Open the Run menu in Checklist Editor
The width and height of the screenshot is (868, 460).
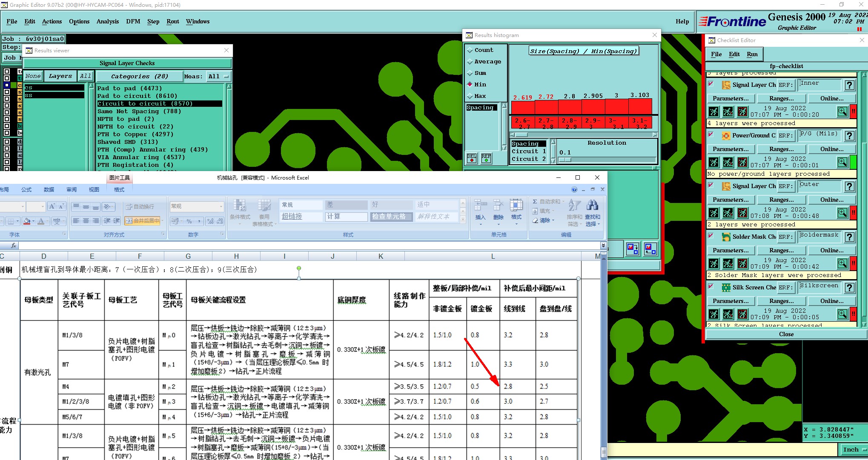point(752,54)
